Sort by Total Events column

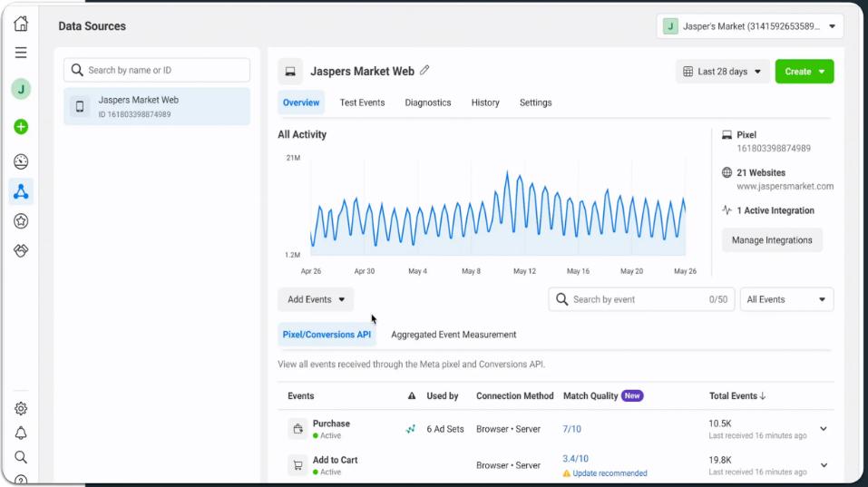click(x=736, y=395)
